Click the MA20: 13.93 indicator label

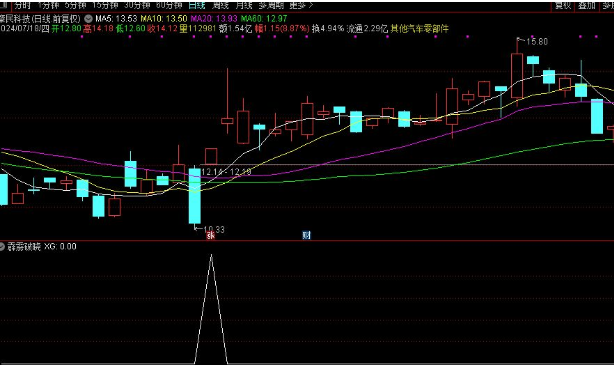tap(214, 18)
